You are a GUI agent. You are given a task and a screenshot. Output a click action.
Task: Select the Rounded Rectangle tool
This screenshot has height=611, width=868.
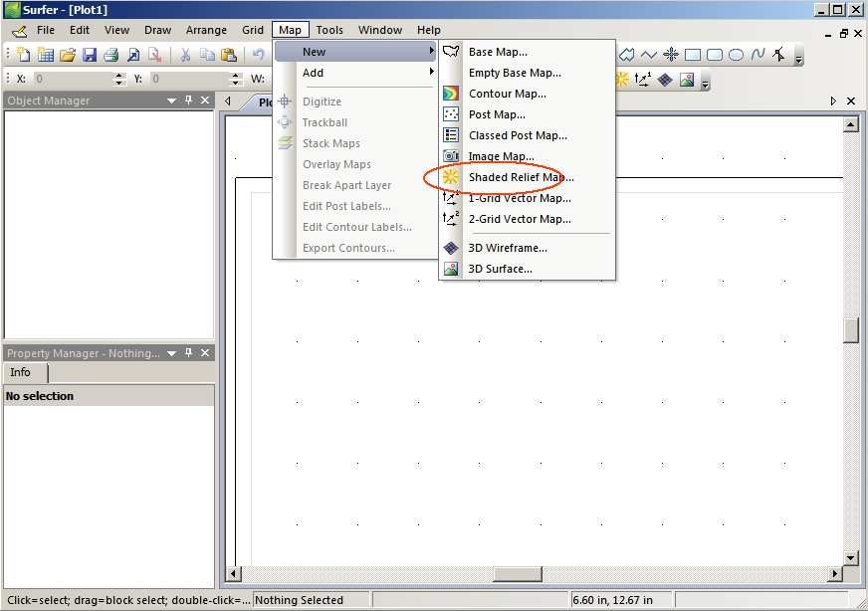pos(715,55)
